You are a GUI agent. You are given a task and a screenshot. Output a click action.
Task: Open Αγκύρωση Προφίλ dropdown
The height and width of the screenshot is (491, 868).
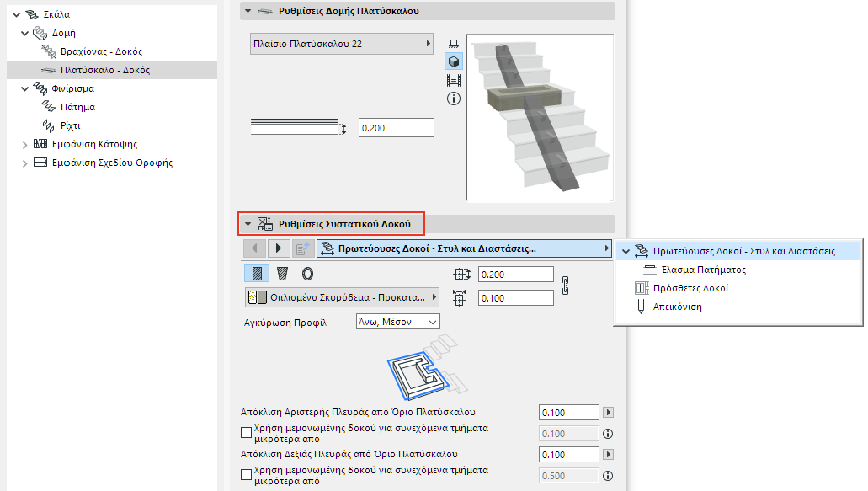pyautogui.click(x=397, y=322)
